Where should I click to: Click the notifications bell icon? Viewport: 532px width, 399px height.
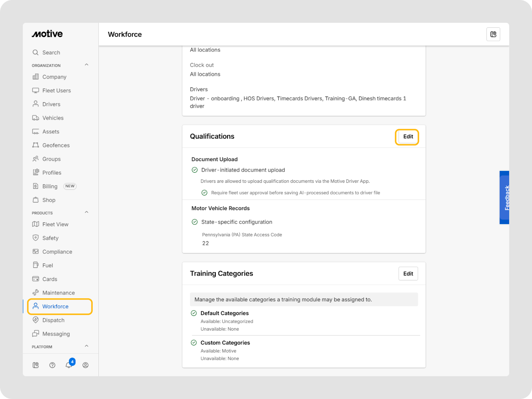point(69,365)
